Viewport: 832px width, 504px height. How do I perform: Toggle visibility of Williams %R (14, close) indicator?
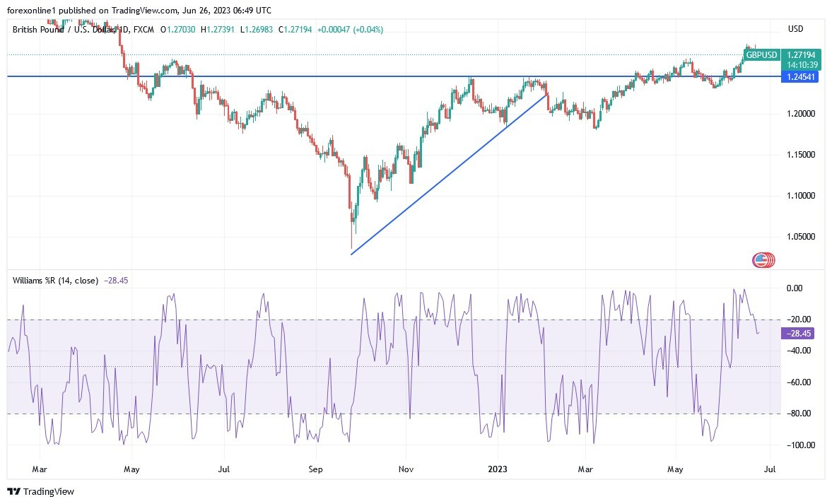57,281
